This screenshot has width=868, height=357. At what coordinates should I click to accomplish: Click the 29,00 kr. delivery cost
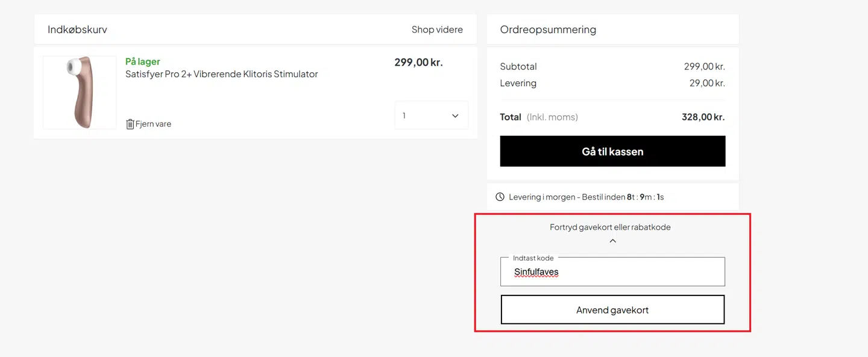[x=706, y=83]
